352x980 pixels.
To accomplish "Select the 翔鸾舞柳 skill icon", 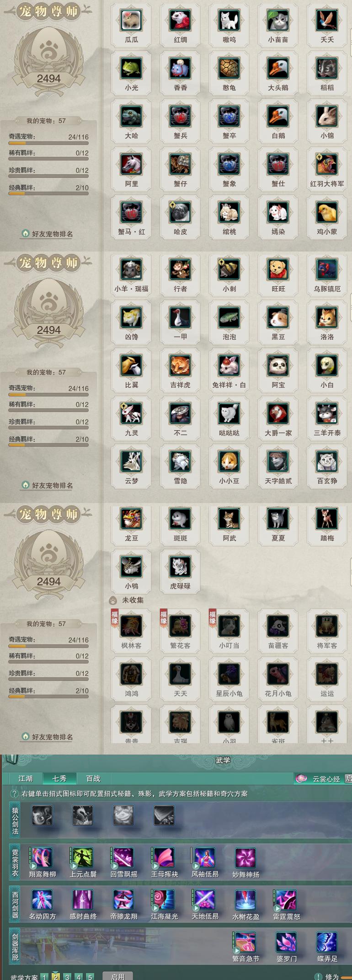I will click(x=42, y=858).
